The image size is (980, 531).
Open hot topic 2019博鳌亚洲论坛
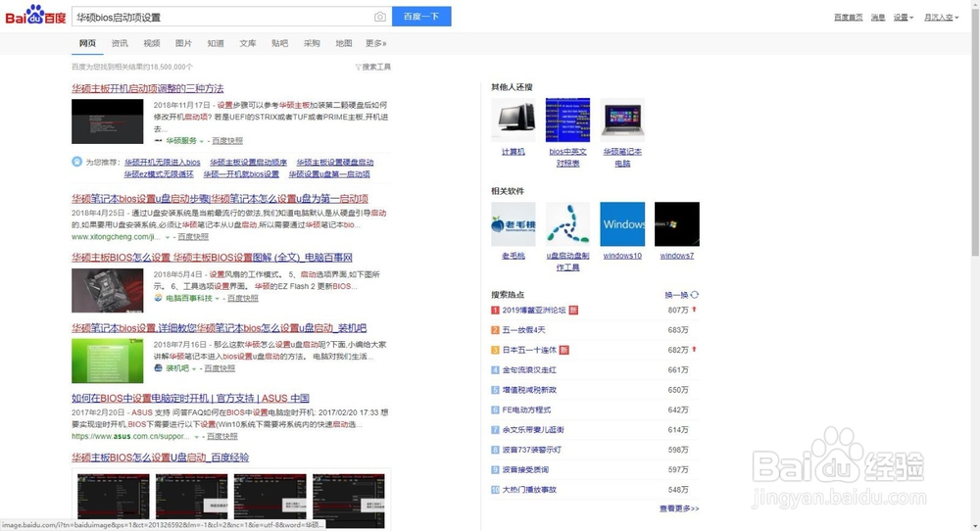pyautogui.click(x=534, y=310)
